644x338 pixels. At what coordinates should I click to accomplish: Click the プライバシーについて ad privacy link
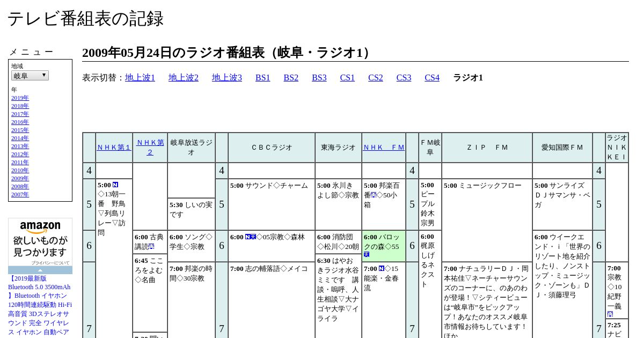(x=50, y=263)
